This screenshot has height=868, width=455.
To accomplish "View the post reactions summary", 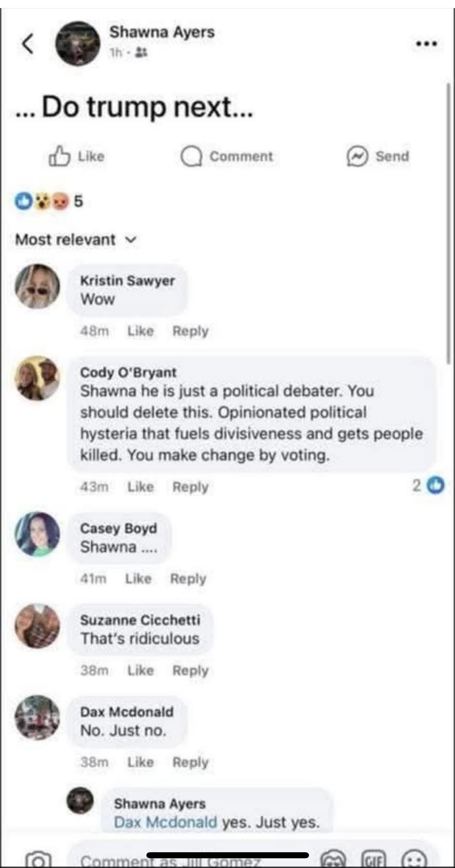I will pyautogui.click(x=49, y=201).
